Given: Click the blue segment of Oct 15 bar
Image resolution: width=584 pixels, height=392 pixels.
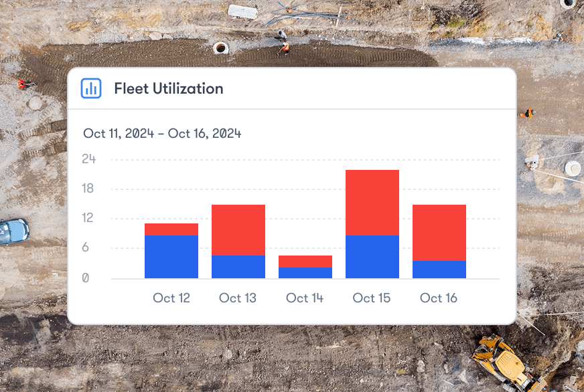Looking at the screenshot, I should [372, 257].
